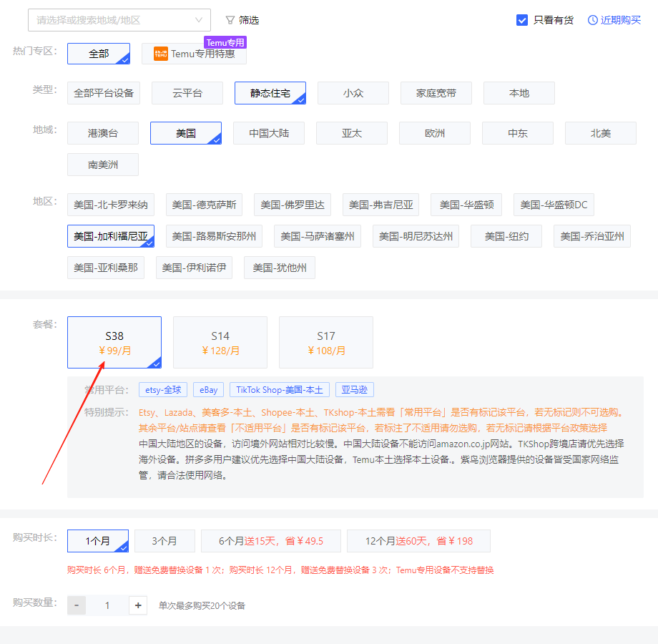Select the 全部 hot zone option
The width and height of the screenshot is (658, 644).
point(99,54)
